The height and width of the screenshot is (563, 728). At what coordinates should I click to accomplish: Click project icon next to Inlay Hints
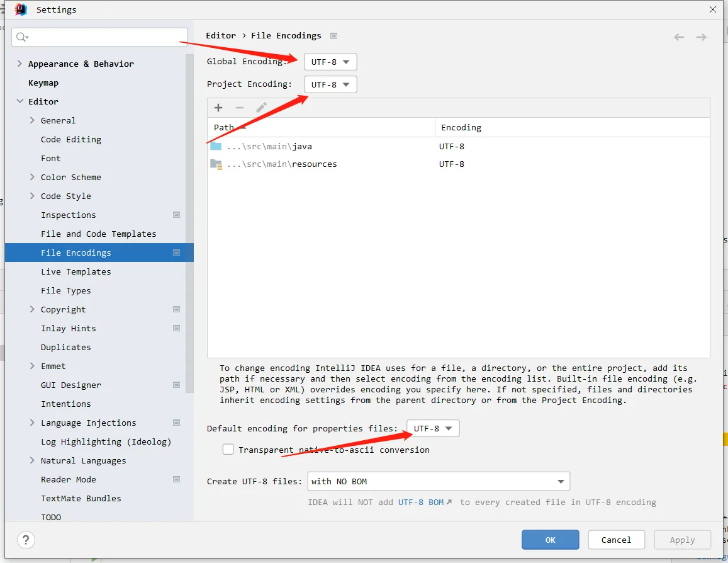point(176,329)
